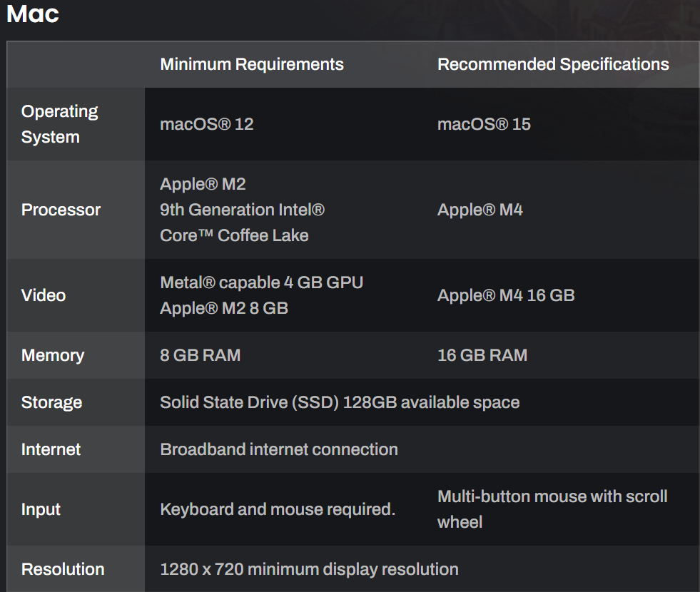Click the Video row label
Viewport: 700px width, 592px height.
(x=44, y=295)
